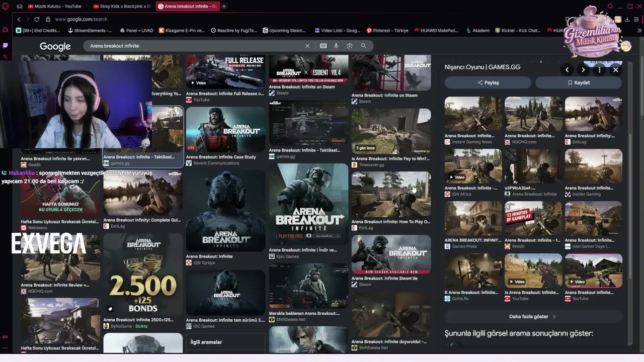Start Google voice search microphone
644x362 pixels.
click(x=336, y=46)
